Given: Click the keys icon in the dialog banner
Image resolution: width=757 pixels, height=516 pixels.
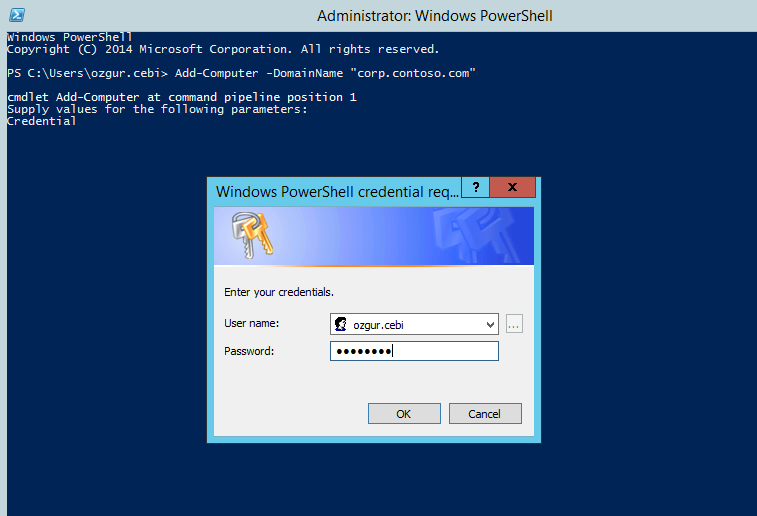Looking at the screenshot, I should [252, 235].
